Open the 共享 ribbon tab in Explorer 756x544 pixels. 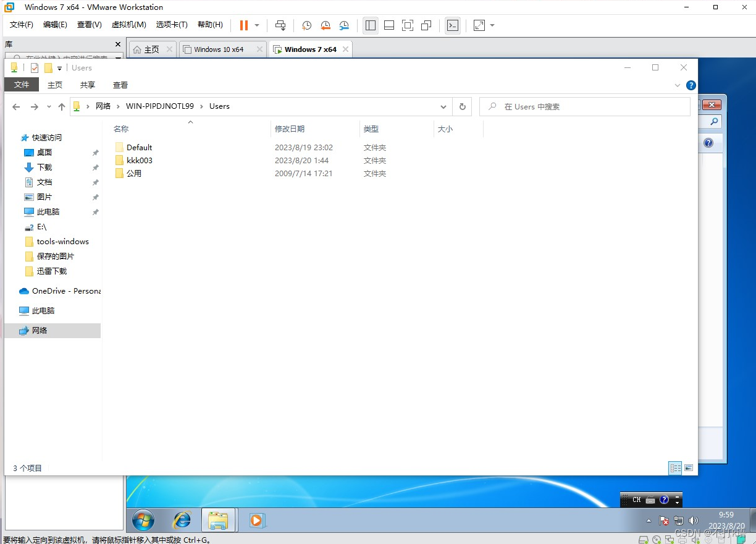88,85
